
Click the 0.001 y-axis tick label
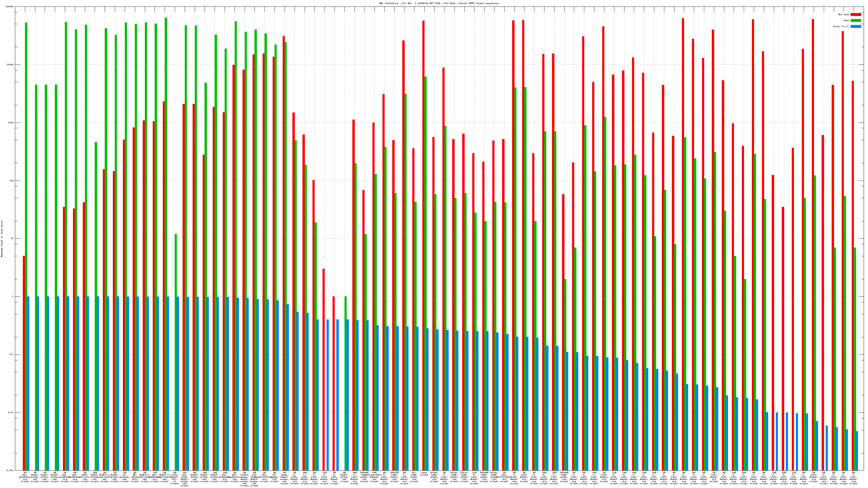11,470
